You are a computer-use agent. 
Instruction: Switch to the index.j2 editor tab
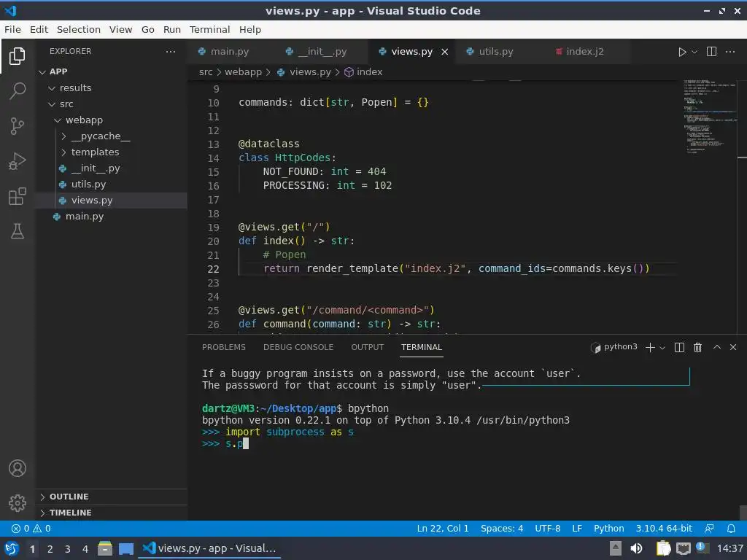pyautogui.click(x=584, y=52)
